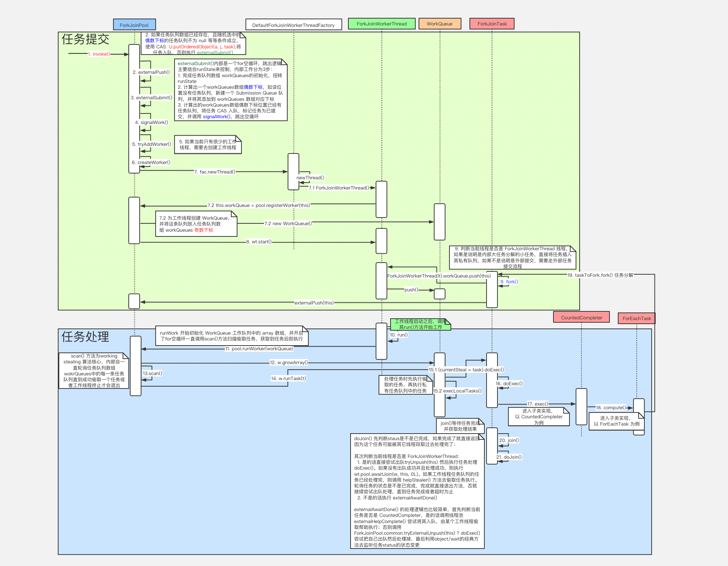The height and width of the screenshot is (566, 728).
Task: Click the ForEachTask header box
Action: point(636,318)
